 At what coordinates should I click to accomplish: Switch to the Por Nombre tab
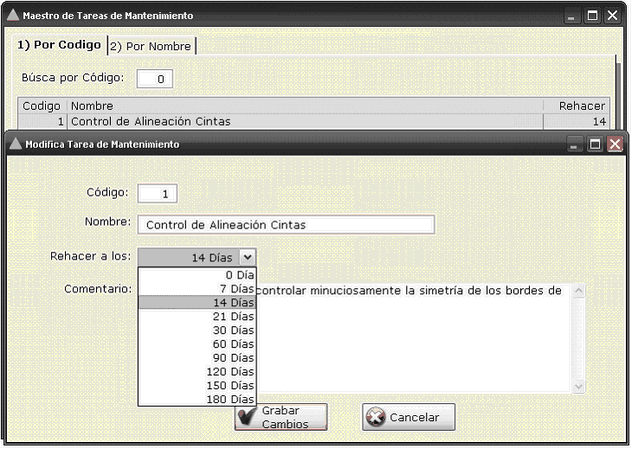point(152,46)
